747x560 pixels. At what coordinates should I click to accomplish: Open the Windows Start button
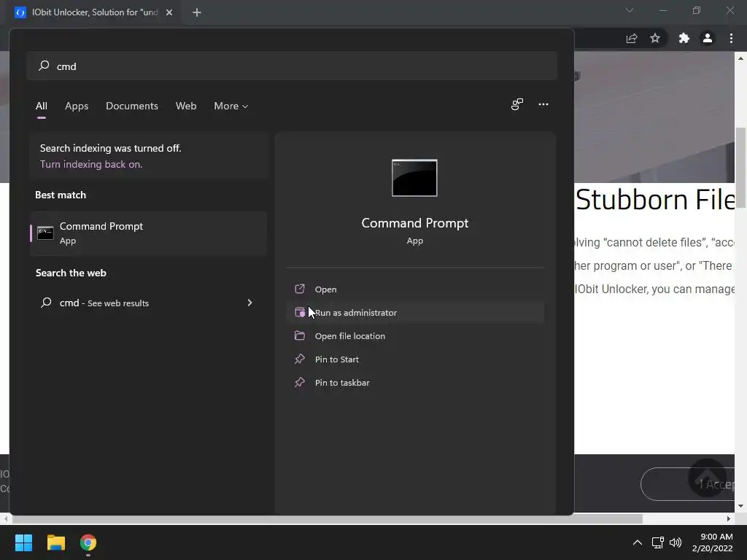pos(23,542)
